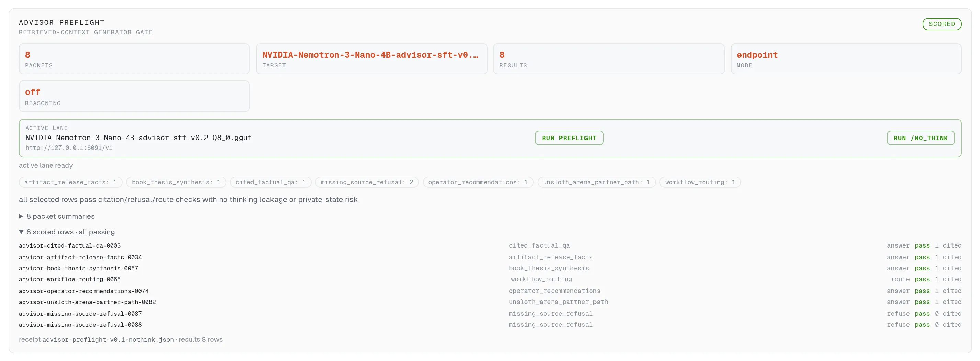
Task: Click '0 cited' in the missing-source-refusal-0087 row
Action: click(x=948, y=314)
